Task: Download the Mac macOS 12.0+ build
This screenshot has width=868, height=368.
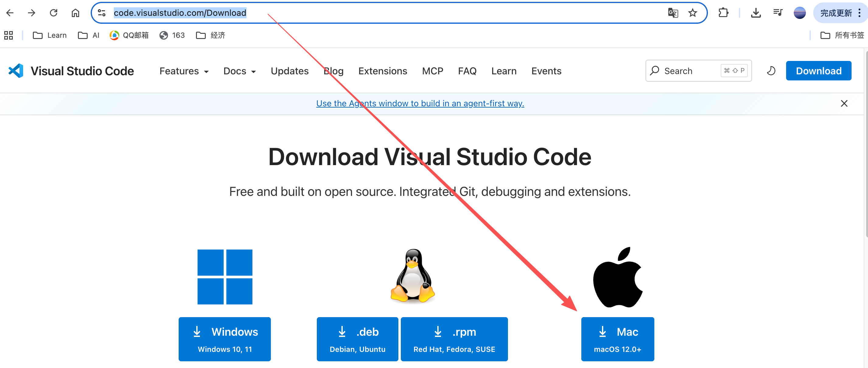Action: pyautogui.click(x=617, y=339)
